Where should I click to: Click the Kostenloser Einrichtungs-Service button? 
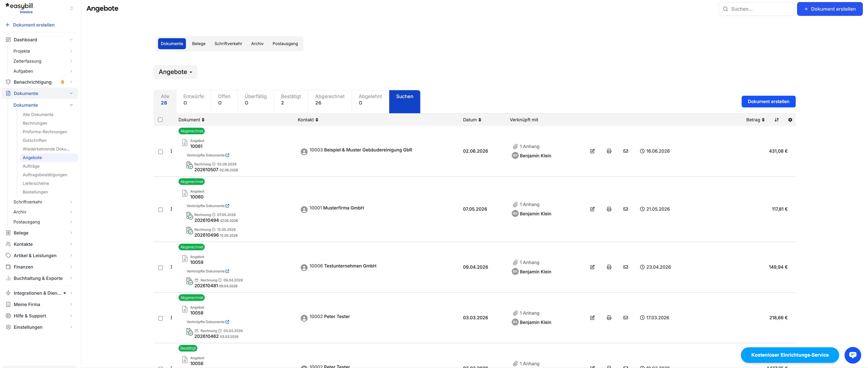tap(789, 355)
